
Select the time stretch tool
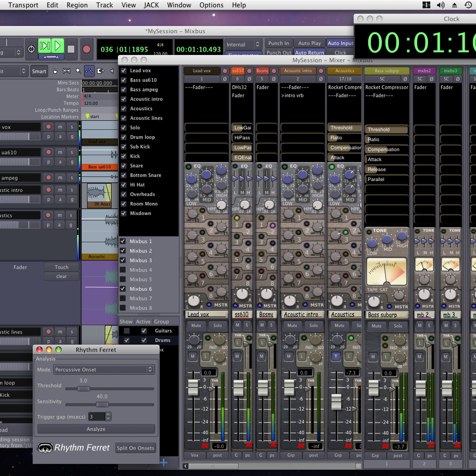click(x=101, y=71)
